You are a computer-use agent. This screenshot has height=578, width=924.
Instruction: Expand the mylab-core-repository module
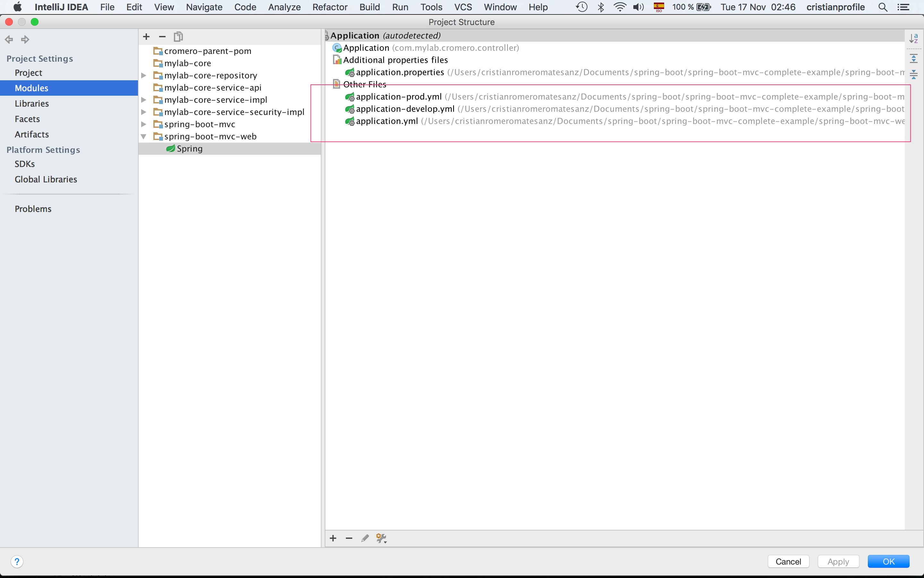pyautogui.click(x=143, y=75)
